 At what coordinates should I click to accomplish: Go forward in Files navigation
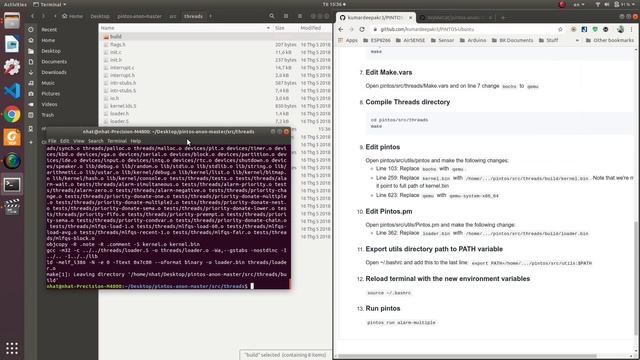click(43, 16)
